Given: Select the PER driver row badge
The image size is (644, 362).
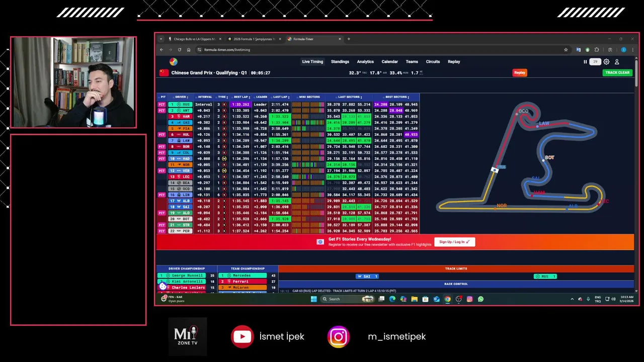Looking at the screenshot, I should pyautogui.click(x=181, y=231).
